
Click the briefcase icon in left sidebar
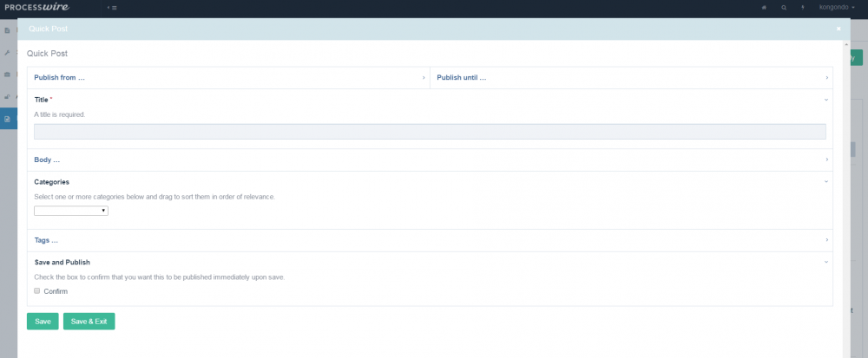(x=7, y=75)
